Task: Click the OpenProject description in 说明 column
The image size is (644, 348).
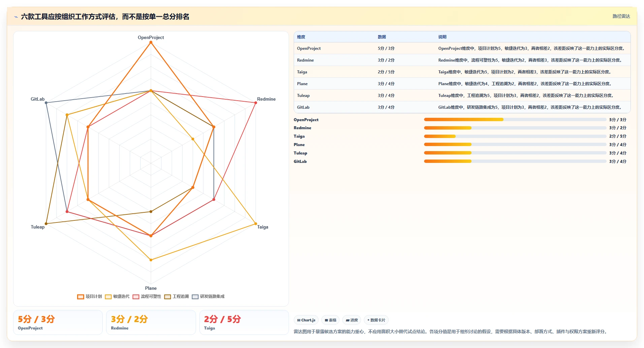Action: tap(532, 48)
